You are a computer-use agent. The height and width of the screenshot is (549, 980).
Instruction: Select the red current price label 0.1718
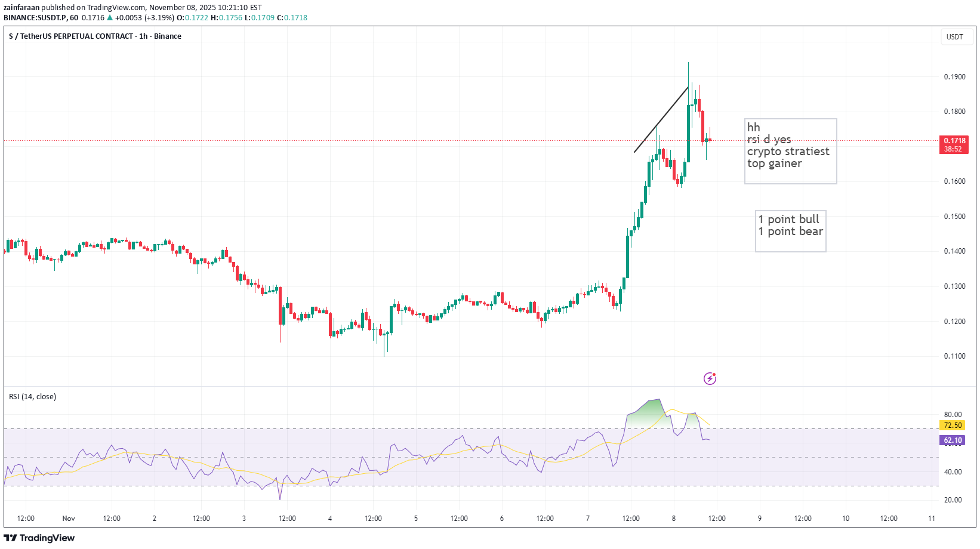(954, 144)
